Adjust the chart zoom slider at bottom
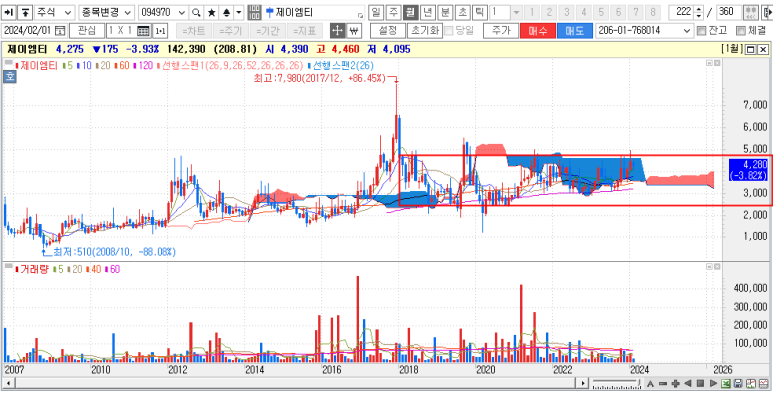 [x=617, y=383]
